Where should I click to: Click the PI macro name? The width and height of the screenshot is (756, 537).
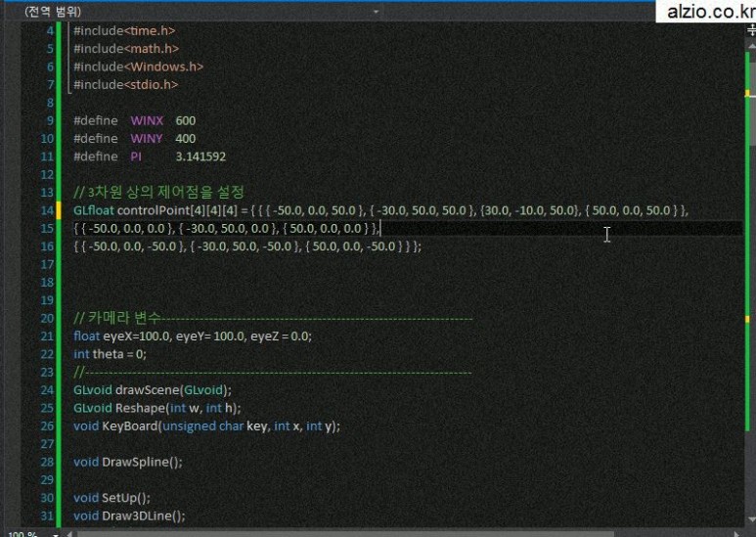(x=136, y=157)
